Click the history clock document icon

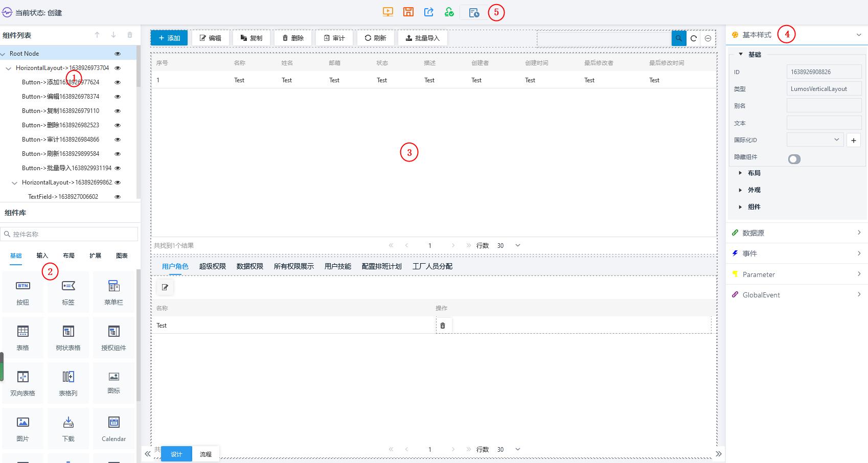pyautogui.click(x=474, y=12)
